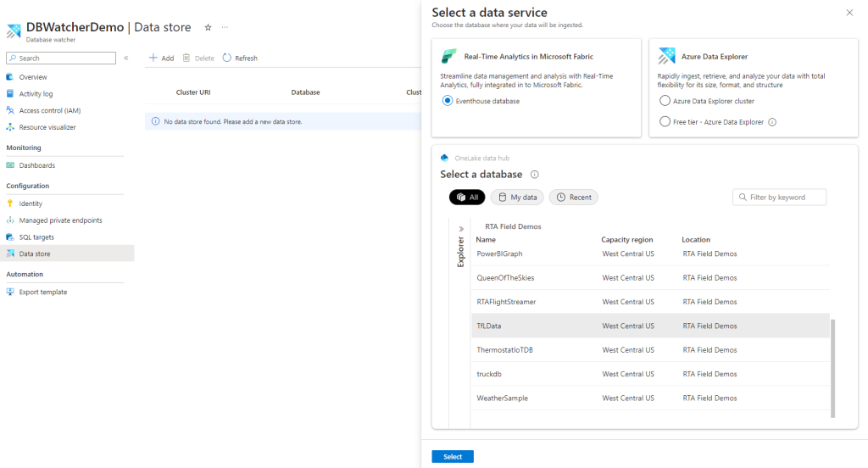Click RTA Field Demos workspace heading
The width and height of the screenshot is (868, 468).
tap(513, 226)
